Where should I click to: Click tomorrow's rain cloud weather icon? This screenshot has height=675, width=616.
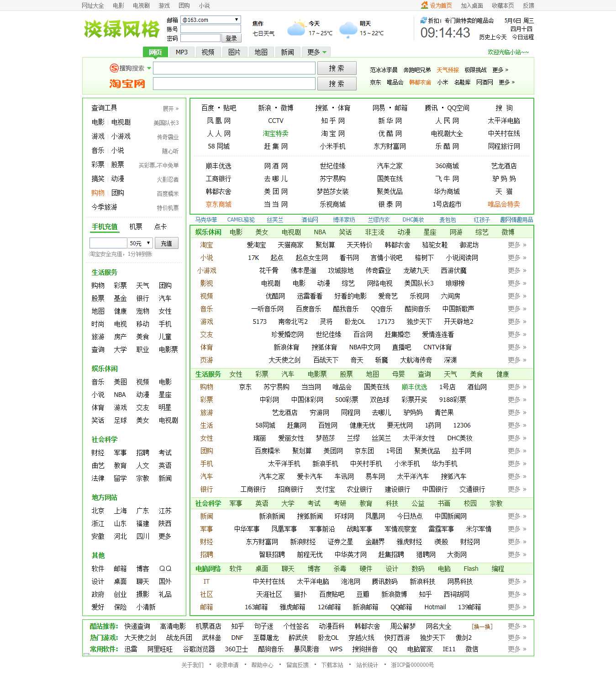[x=348, y=28]
